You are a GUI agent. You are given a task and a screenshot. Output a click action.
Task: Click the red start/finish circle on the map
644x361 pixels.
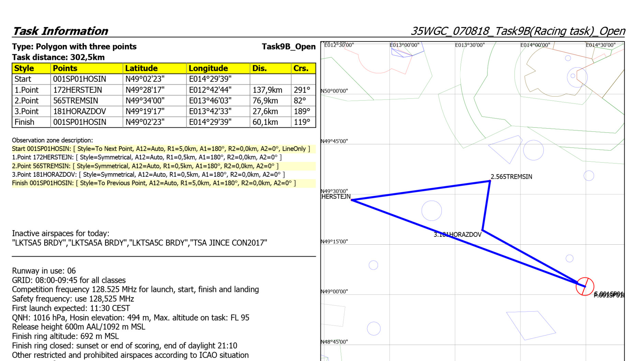click(x=585, y=287)
